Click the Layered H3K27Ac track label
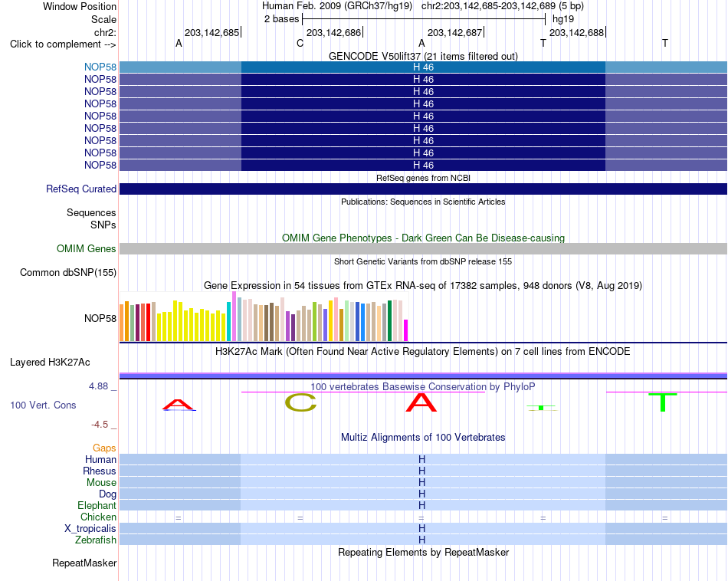The width and height of the screenshot is (728, 581). [x=50, y=363]
